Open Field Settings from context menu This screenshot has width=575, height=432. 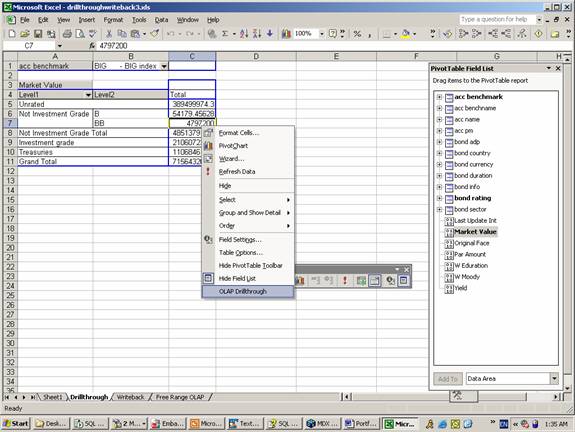(248, 239)
